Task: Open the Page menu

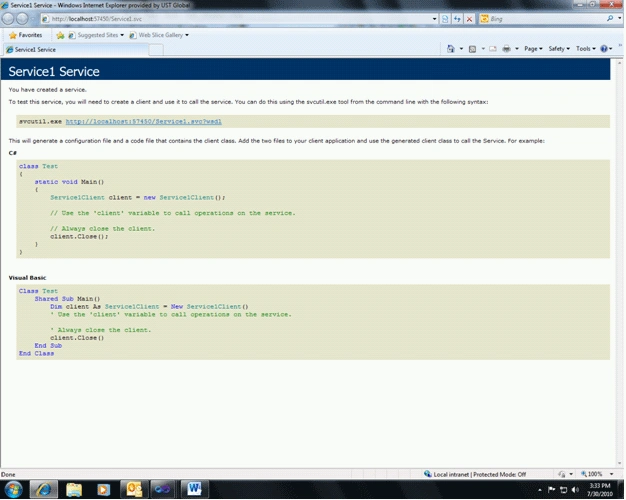Action: (x=533, y=49)
